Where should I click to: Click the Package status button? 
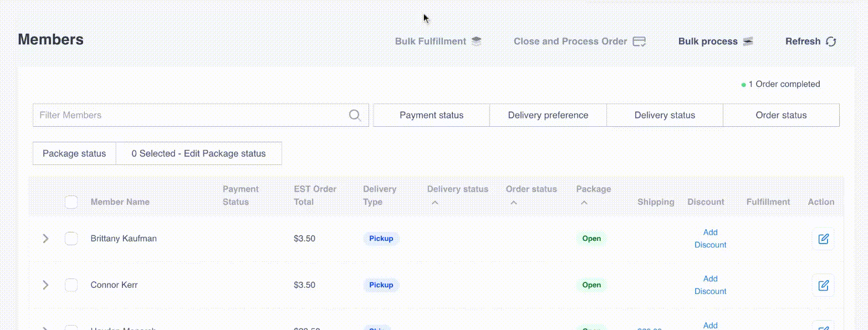(74, 153)
